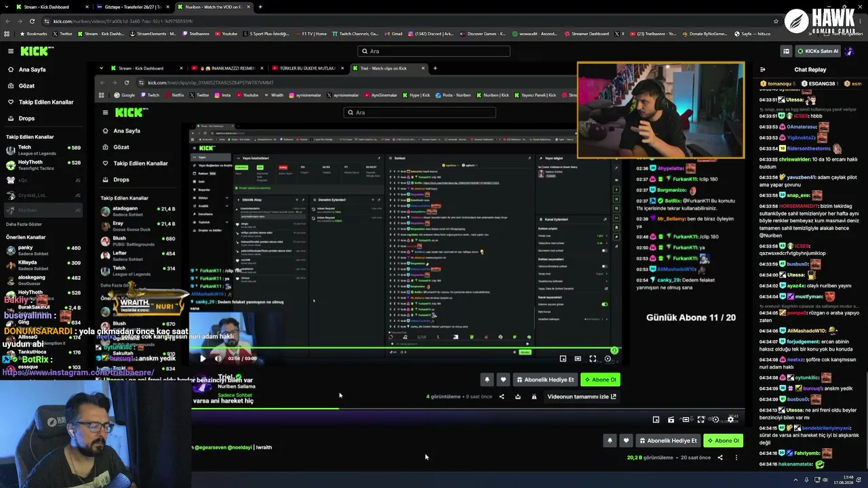This screenshot has height=488, width=868.
Task: Seek on the inner Triel clip progress bar
Action: point(405,350)
